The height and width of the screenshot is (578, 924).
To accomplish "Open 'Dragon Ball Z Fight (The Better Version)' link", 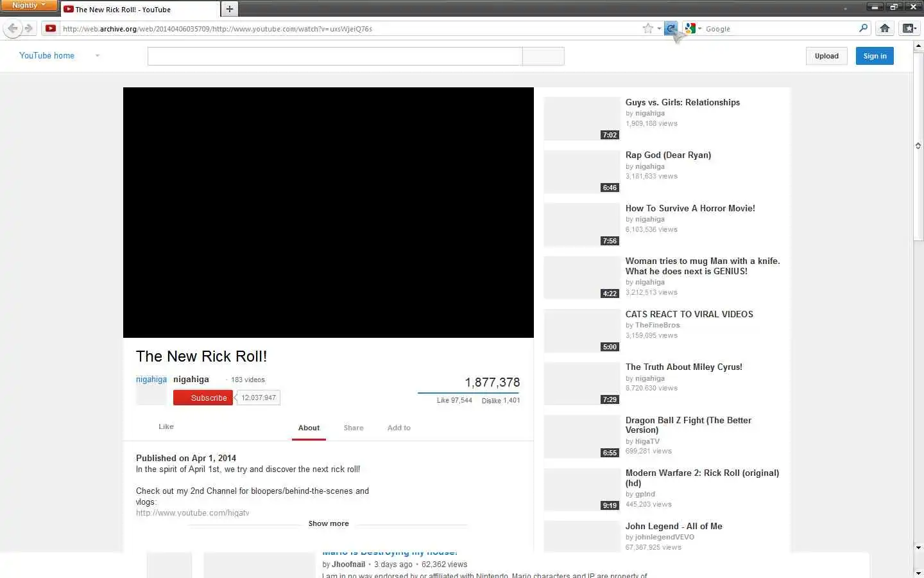I will (x=689, y=425).
